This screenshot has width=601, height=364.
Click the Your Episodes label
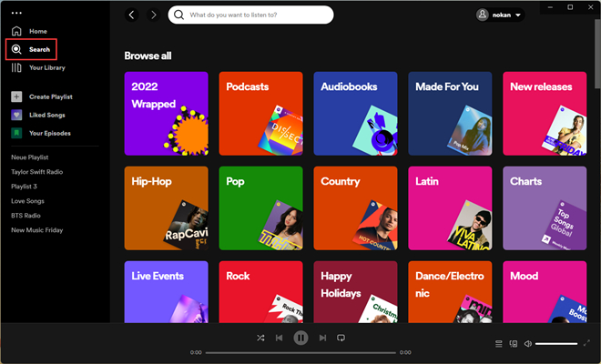(50, 133)
